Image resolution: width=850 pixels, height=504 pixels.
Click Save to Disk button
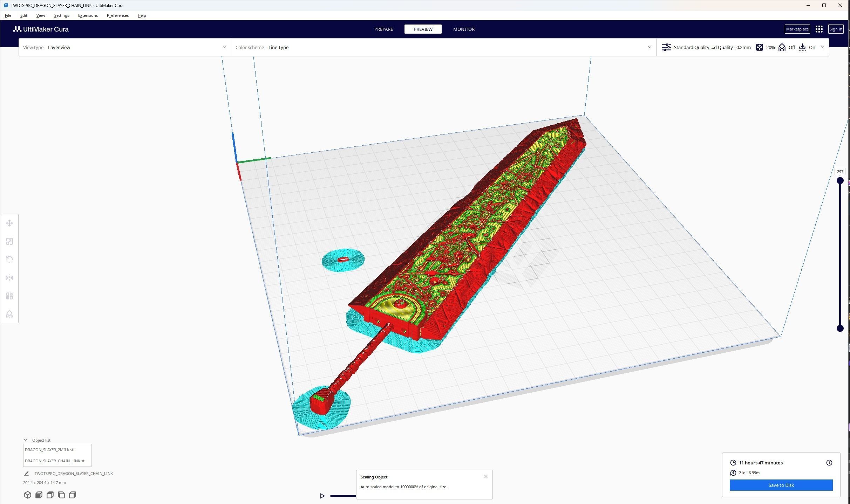pos(781,485)
